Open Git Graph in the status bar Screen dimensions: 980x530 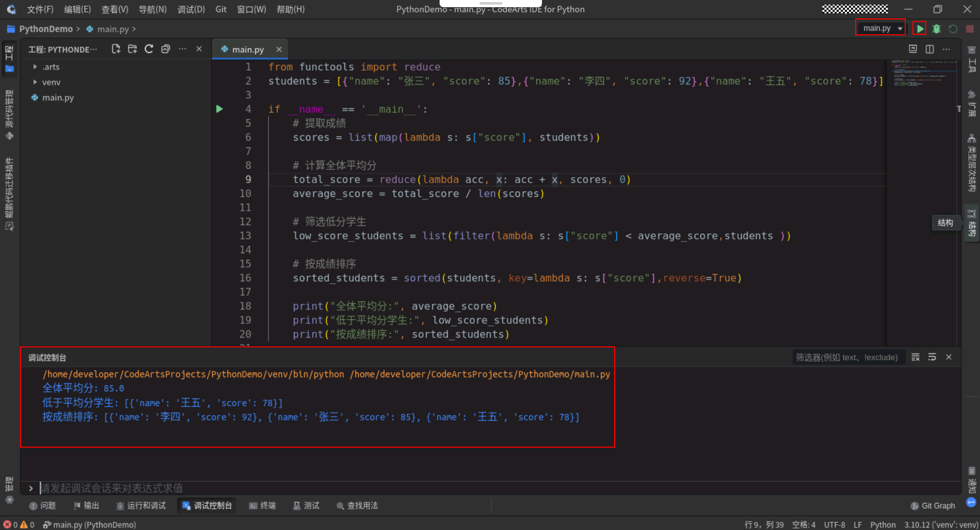pos(932,505)
